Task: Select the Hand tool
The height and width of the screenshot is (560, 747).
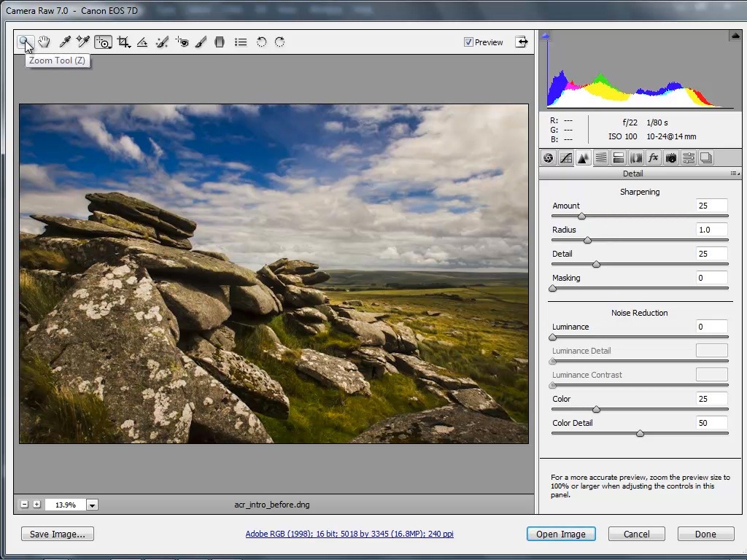Action: pyautogui.click(x=44, y=42)
